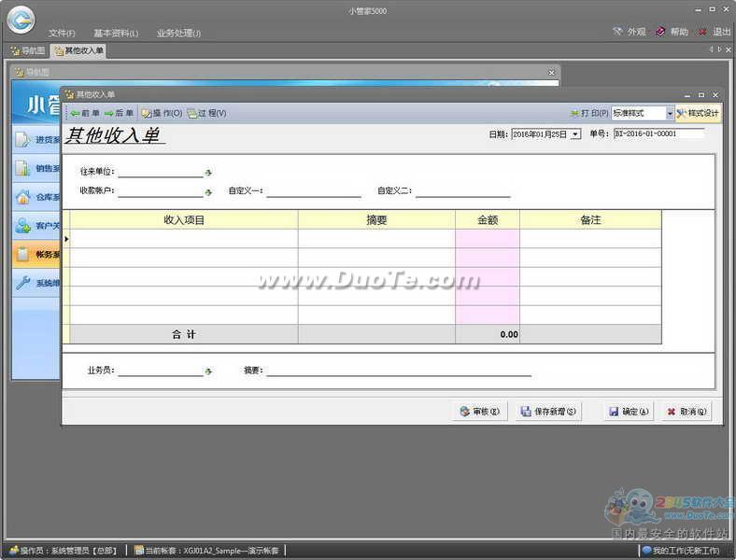Screen dimensions: 736x560
Task: Click the 确定 confirm button
Action: point(629,412)
